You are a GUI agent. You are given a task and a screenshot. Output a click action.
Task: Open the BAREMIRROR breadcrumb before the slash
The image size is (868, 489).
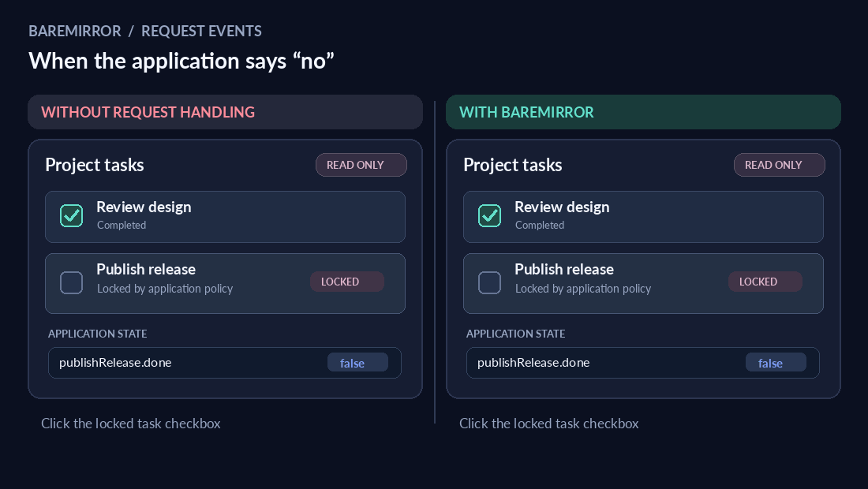[75, 31]
